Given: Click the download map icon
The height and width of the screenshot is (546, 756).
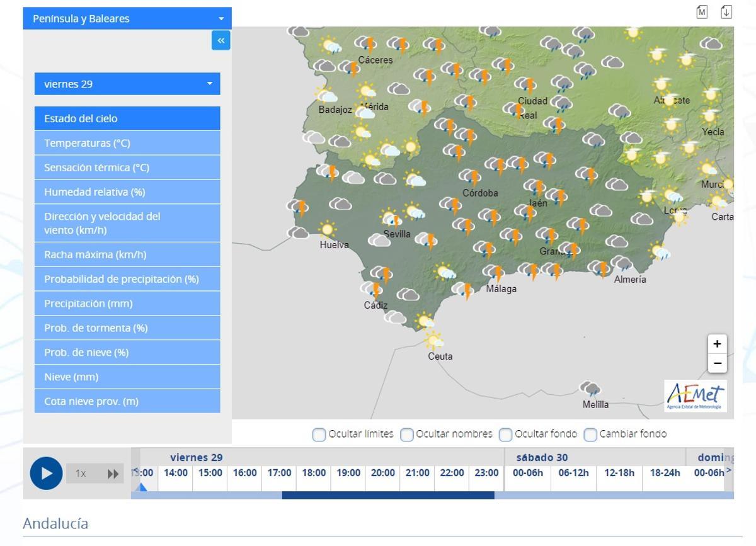Looking at the screenshot, I should point(726,11).
